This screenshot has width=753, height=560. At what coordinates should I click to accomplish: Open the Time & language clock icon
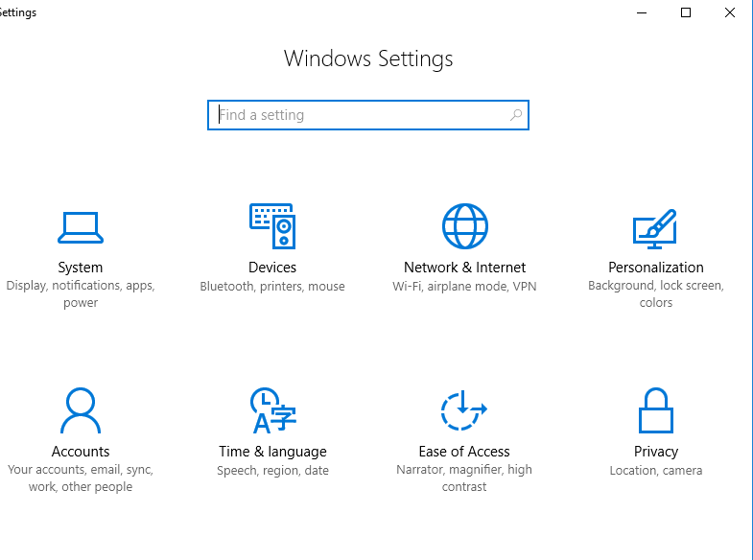pos(272,410)
